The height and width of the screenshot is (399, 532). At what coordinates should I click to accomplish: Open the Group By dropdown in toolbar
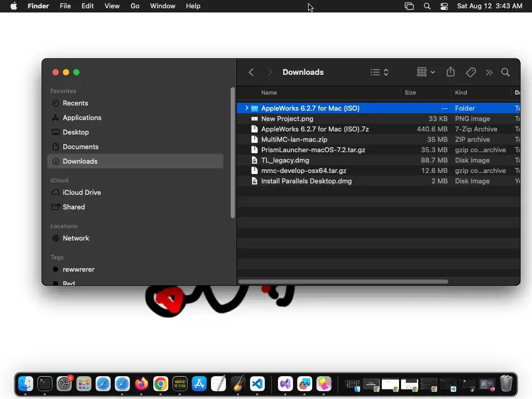tap(425, 72)
